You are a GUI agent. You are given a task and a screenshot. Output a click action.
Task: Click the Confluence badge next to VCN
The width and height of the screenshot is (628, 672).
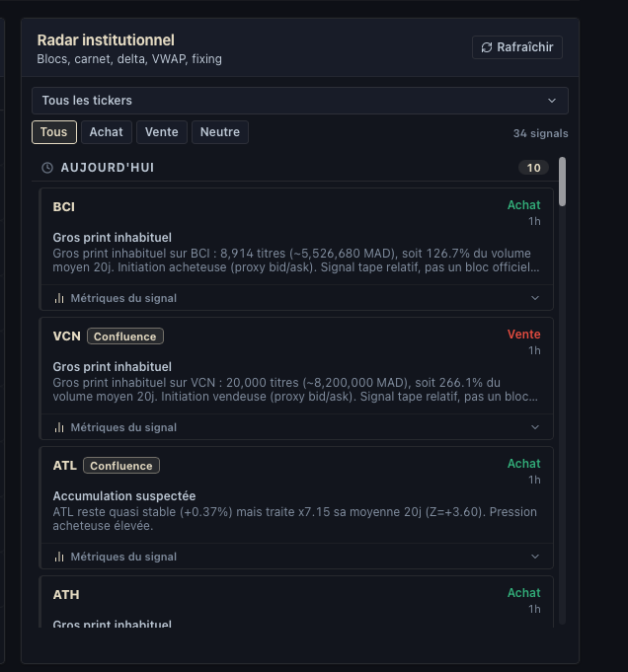pyautogui.click(x=125, y=336)
